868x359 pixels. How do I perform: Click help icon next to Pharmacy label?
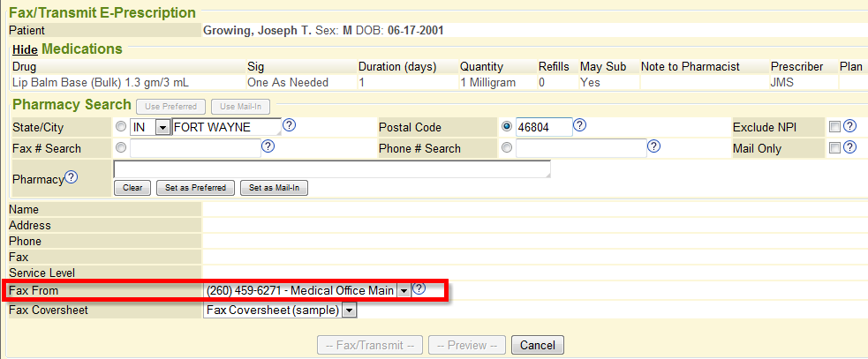[x=72, y=177]
